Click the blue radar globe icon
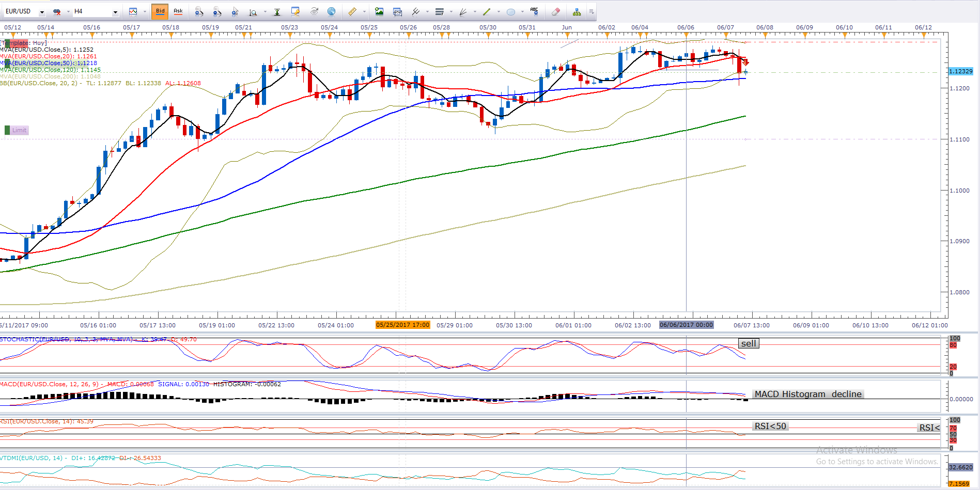980x490 pixels. pyautogui.click(x=332, y=11)
